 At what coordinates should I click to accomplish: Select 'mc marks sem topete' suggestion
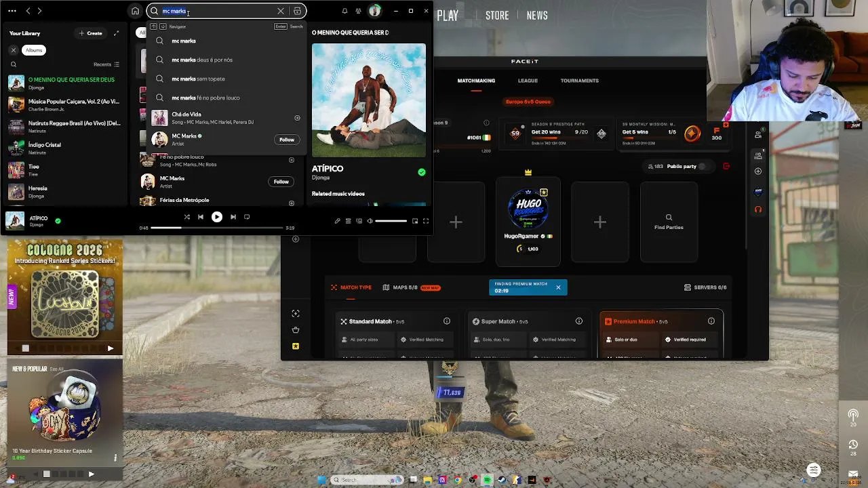coord(226,79)
